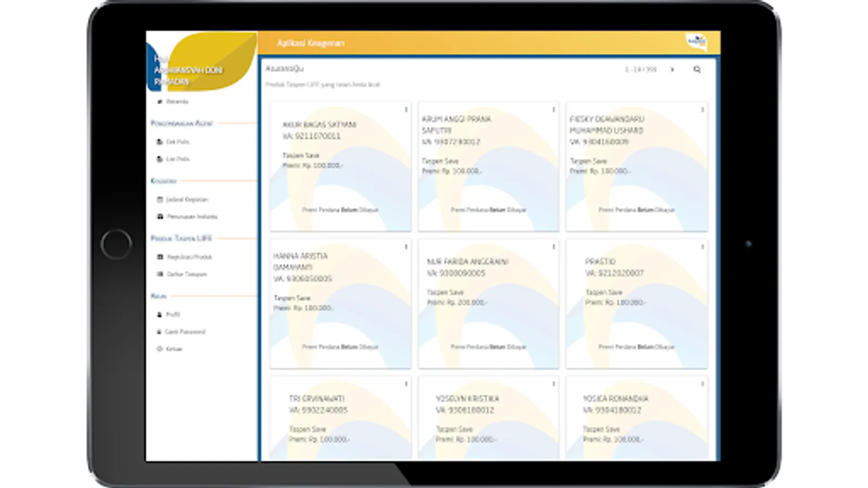Open the three-dot menu on Fiesky's card
The width and height of the screenshot is (868, 488).
click(702, 110)
